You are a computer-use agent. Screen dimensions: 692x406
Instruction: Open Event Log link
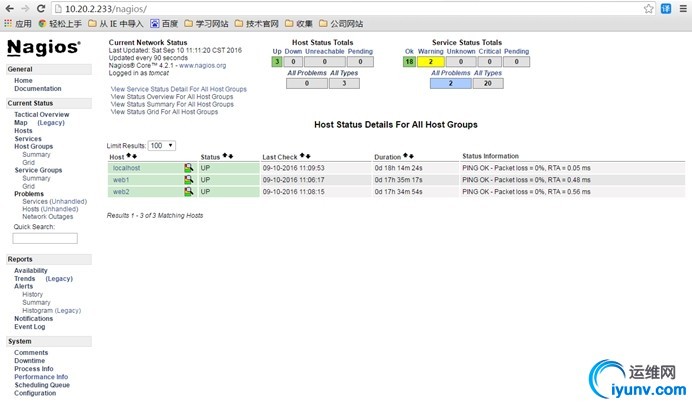click(30, 327)
